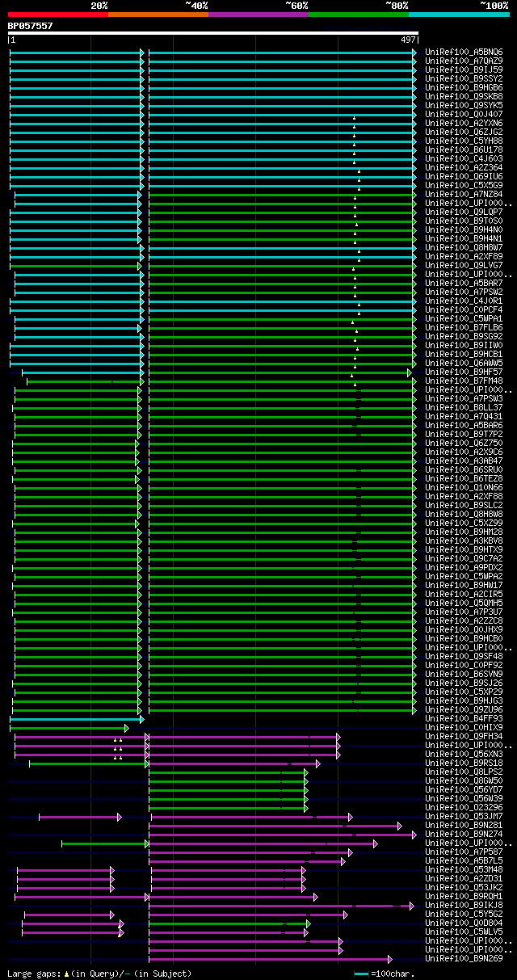Select the UniRef100_B9H4N1 label
This screenshot has height=980, width=517.
(464, 238)
